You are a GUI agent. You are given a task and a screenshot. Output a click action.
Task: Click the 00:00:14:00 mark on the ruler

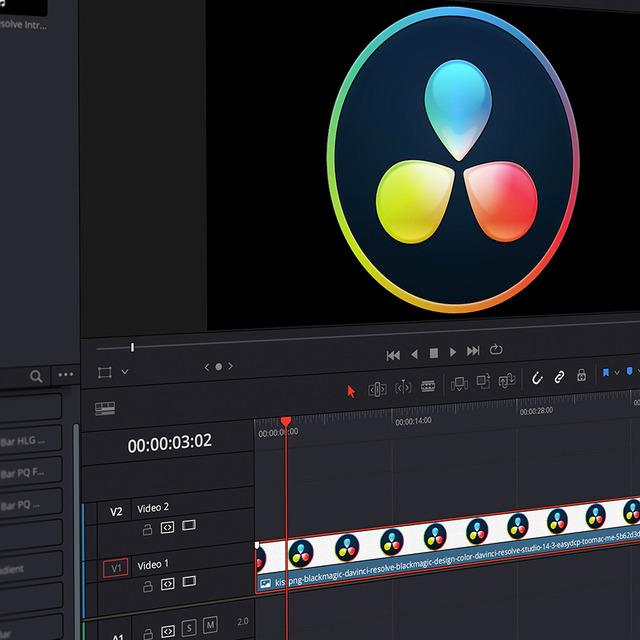(413, 421)
